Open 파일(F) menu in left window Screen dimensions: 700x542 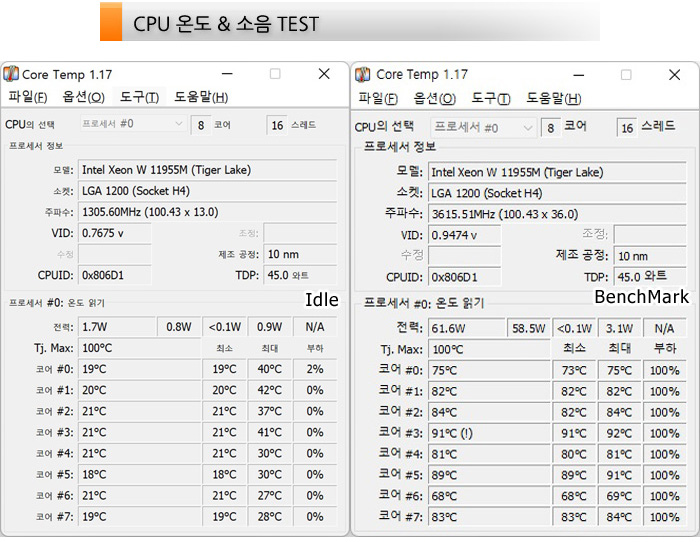click(x=27, y=97)
